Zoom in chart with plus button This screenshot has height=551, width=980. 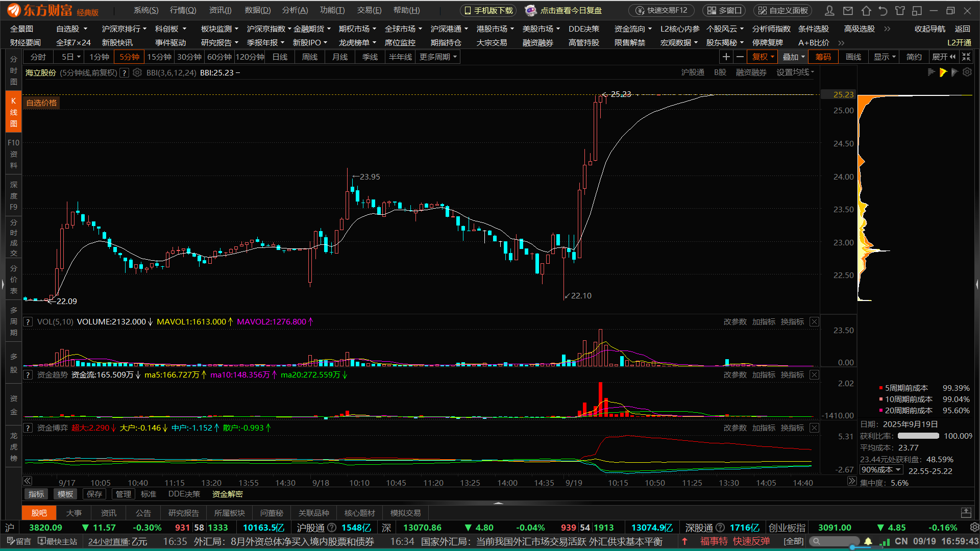pyautogui.click(x=726, y=57)
